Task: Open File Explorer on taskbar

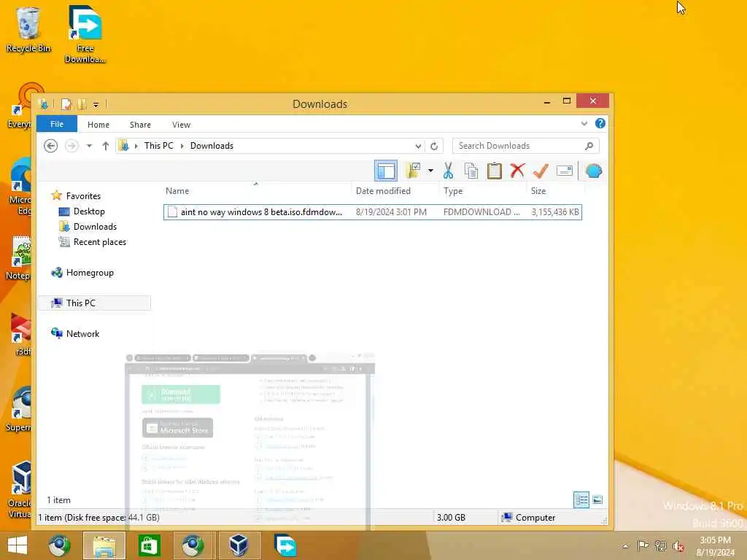Action: [104, 545]
